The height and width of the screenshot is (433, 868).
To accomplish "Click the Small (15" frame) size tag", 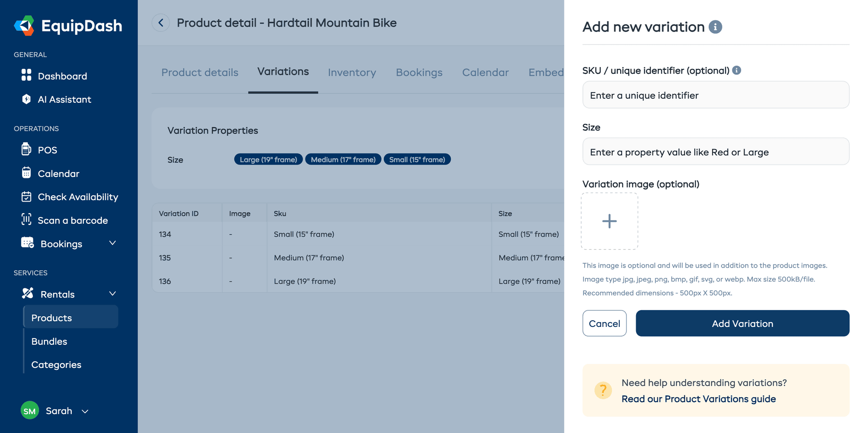I will pos(417,160).
